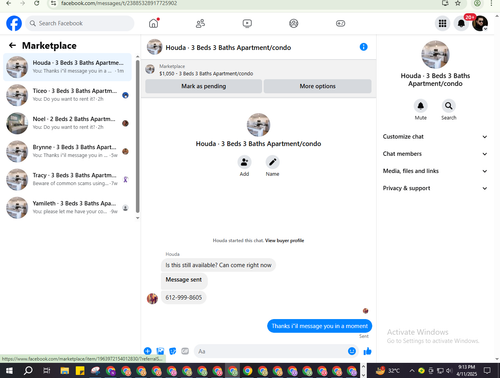Attach a photo using composer image icon
Image resolution: width=500 pixels, height=378 pixels.
160,351
